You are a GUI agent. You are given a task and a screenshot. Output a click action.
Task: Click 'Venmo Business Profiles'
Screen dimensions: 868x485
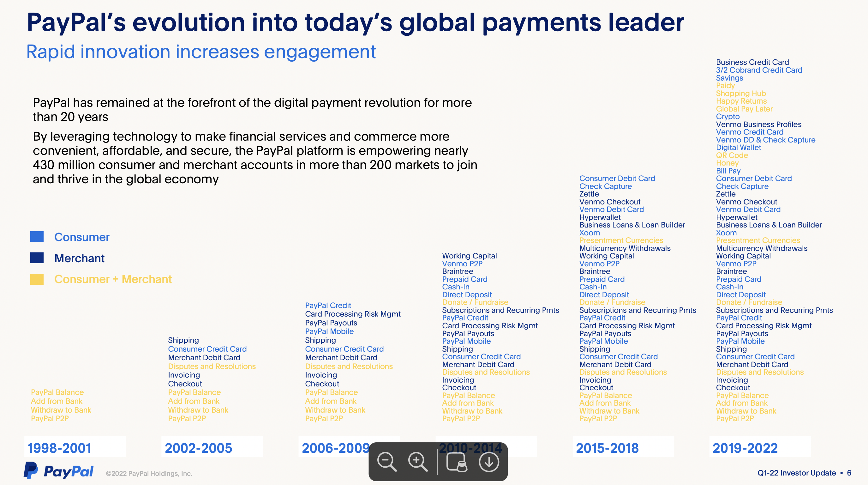[x=759, y=124]
